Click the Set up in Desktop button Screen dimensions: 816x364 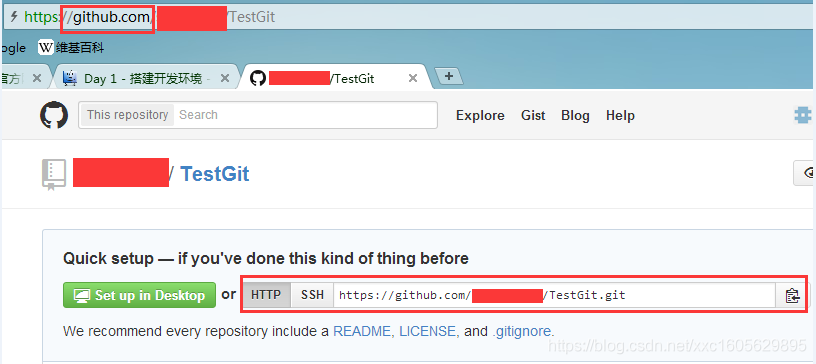point(139,295)
